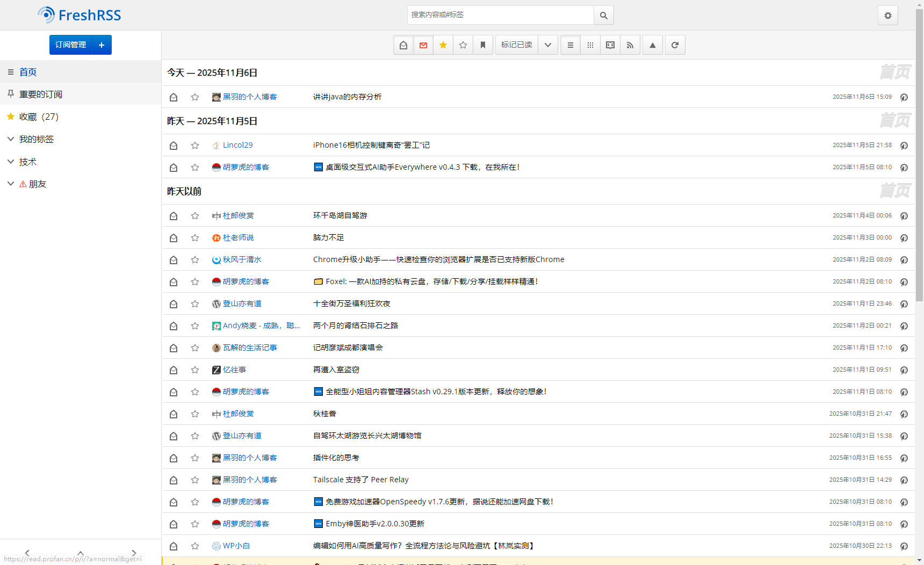Screen dimensions: 924x565
Task: Click the 订阅管理 button
Action: click(71, 45)
